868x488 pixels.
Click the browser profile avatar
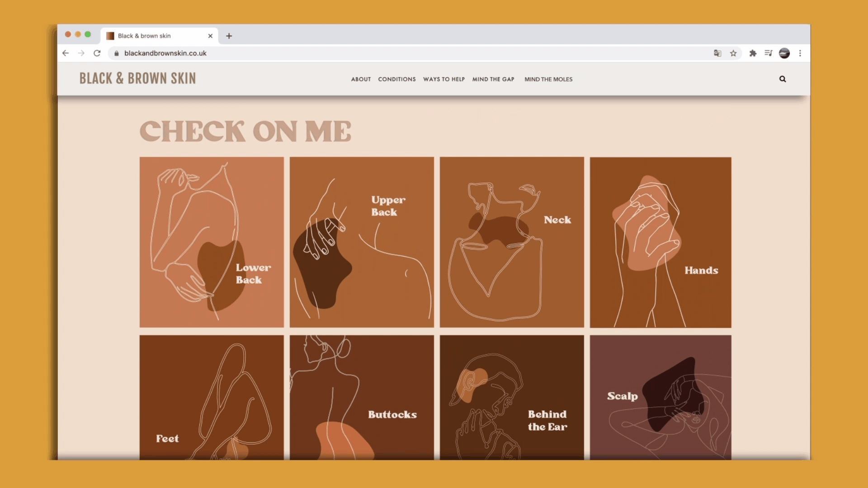coord(784,53)
